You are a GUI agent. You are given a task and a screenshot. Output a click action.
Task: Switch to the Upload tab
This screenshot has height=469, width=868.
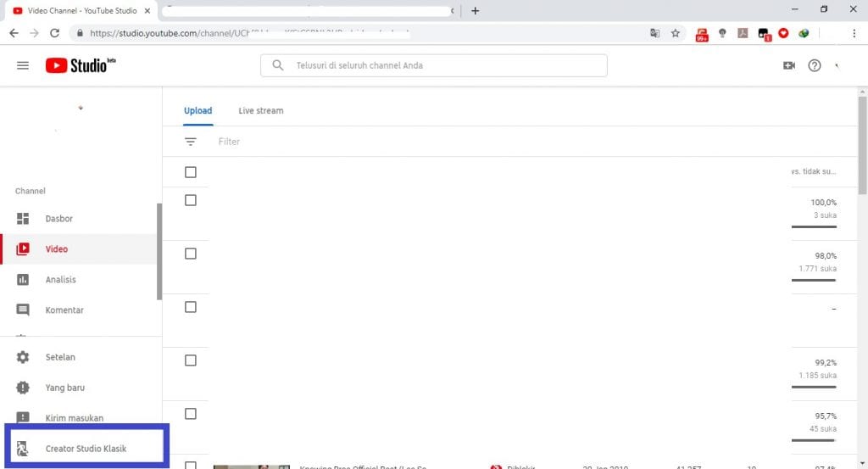(x=198, y=111)
